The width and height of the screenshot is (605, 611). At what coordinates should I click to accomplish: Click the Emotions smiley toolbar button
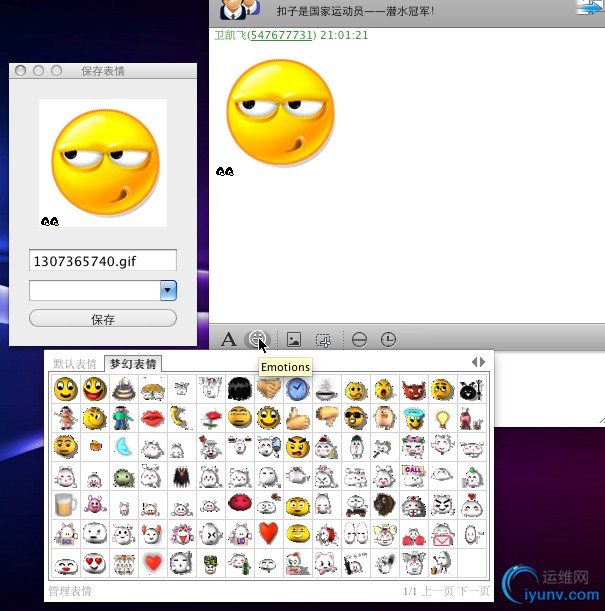coord(257,339)
